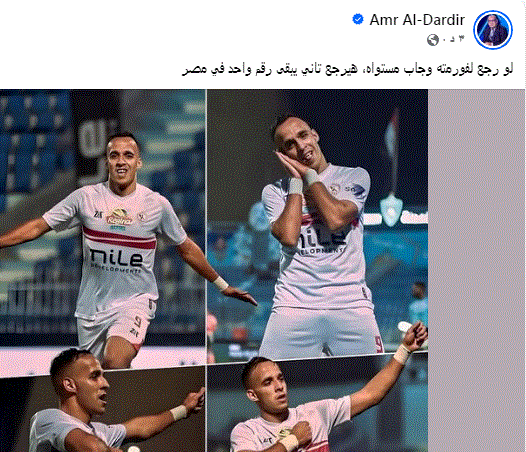Open the photo with sleeping gesture celebration
Viewport: 526px width, 452px height.
[317, 223]
